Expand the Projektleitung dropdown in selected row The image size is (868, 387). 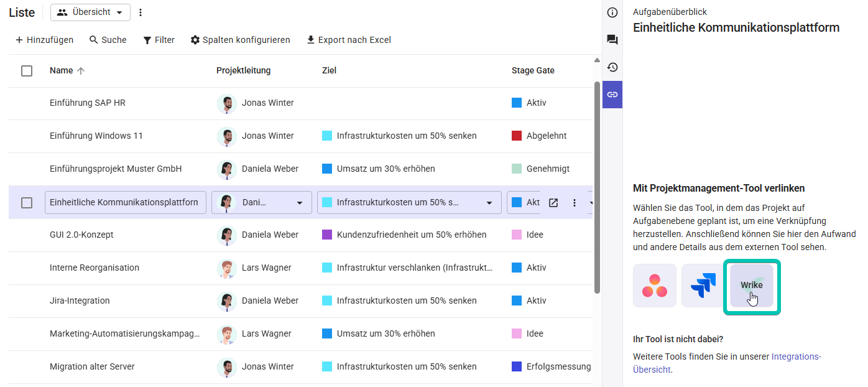tap(299, 203)
